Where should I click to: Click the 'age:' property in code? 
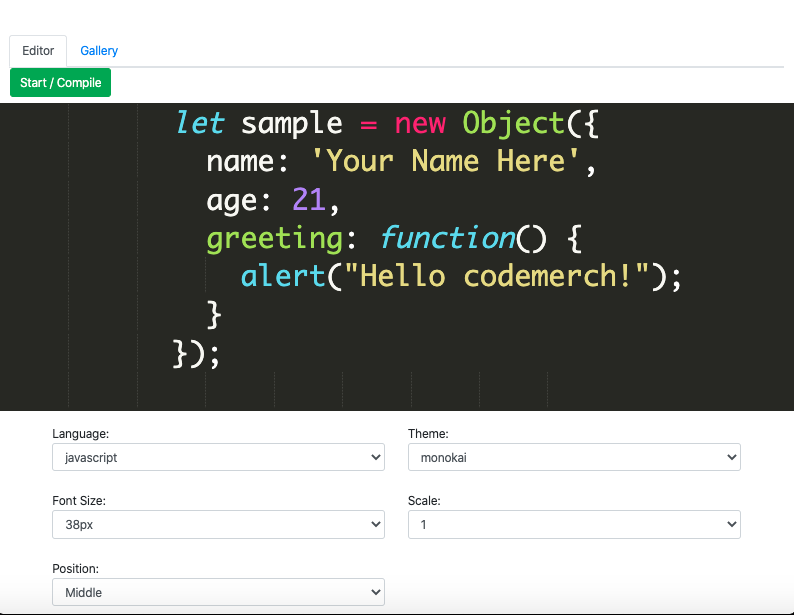pos(239,201)
